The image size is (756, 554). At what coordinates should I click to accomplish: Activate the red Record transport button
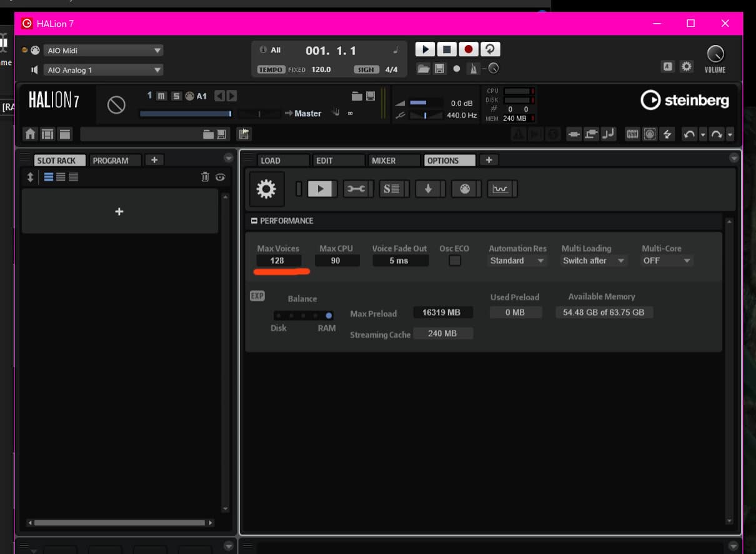pyautogui.click(x=469, y=49)
